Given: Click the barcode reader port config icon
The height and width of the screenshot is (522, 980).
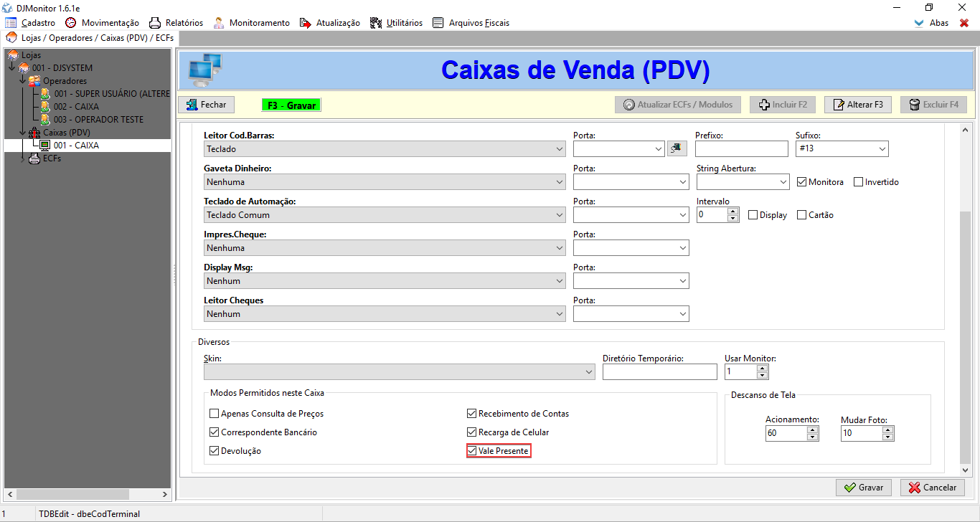Looking at the screenshot, I should click(x=676, y=148).
